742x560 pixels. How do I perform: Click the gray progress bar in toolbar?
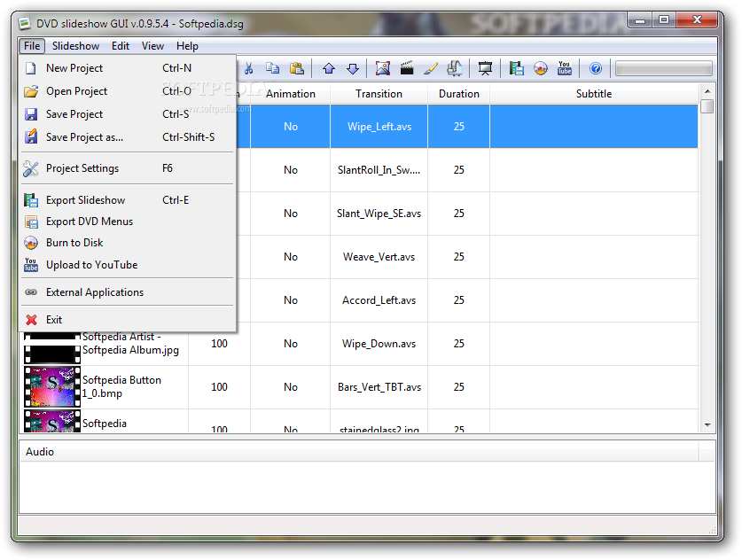663,68
